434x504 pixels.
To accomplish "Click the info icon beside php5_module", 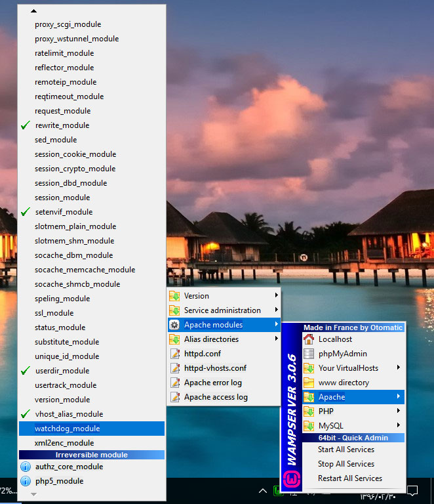I will click(x=26, y=481).
